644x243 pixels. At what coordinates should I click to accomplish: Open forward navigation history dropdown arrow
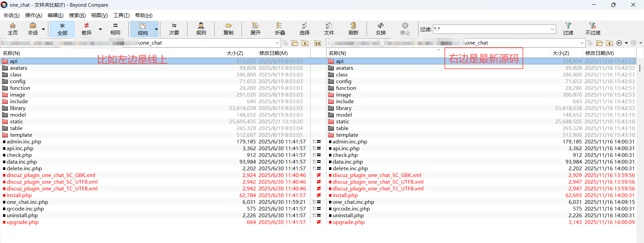pyautogui.click(x=641, y=43)
